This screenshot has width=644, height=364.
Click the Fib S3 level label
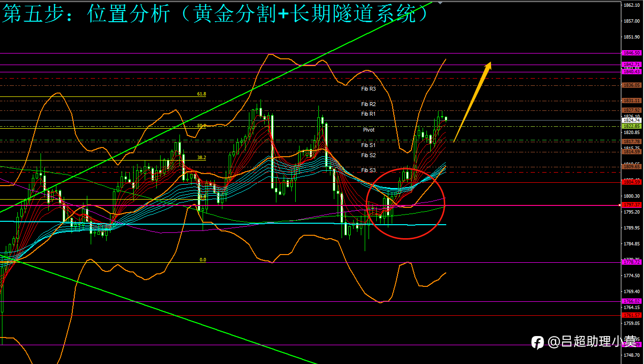point(369,170)
